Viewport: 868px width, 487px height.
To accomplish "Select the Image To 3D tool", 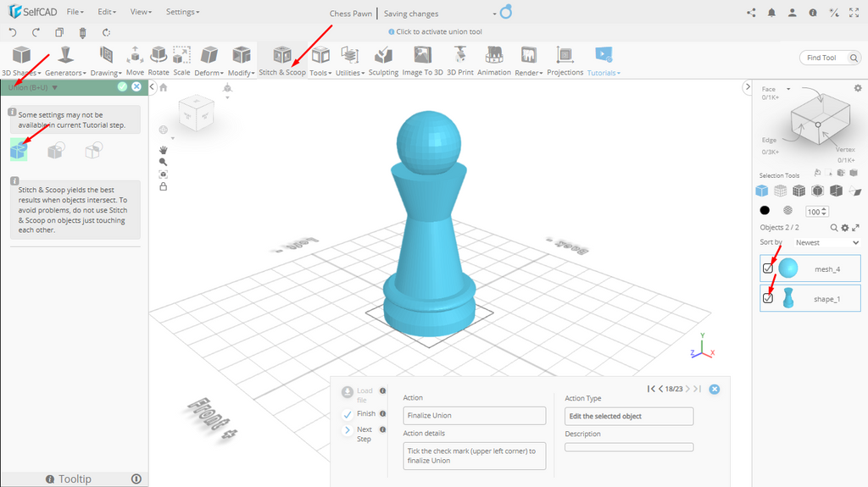I will tap(422, 56).
